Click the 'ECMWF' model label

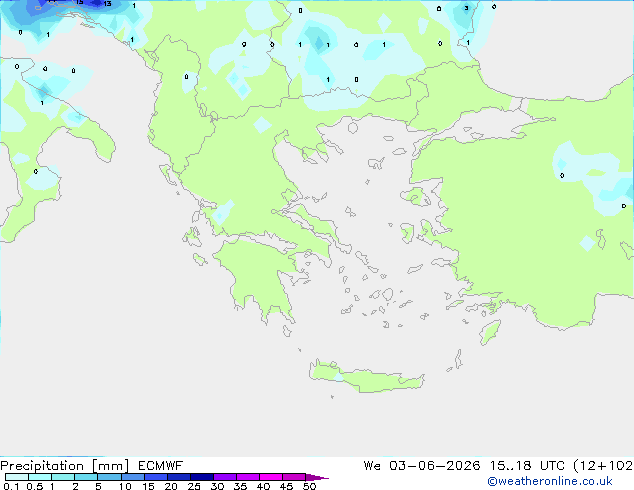pos(161,466)
